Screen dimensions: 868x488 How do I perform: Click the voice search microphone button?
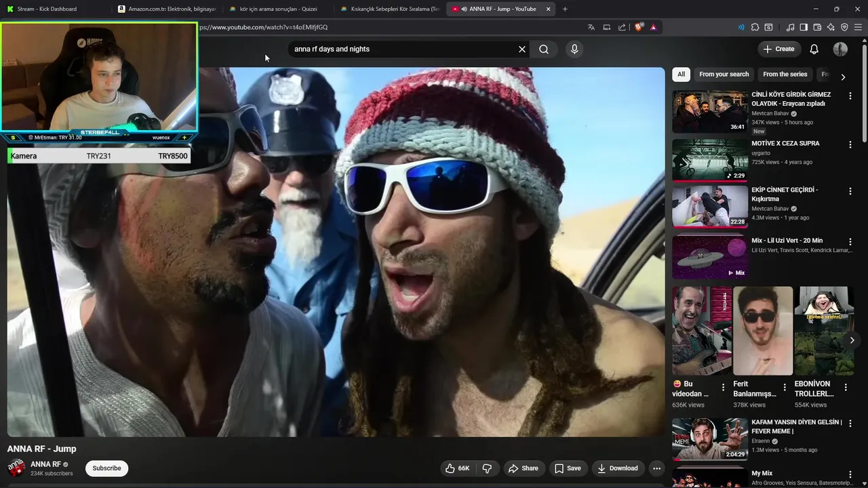tap(574, 49)
